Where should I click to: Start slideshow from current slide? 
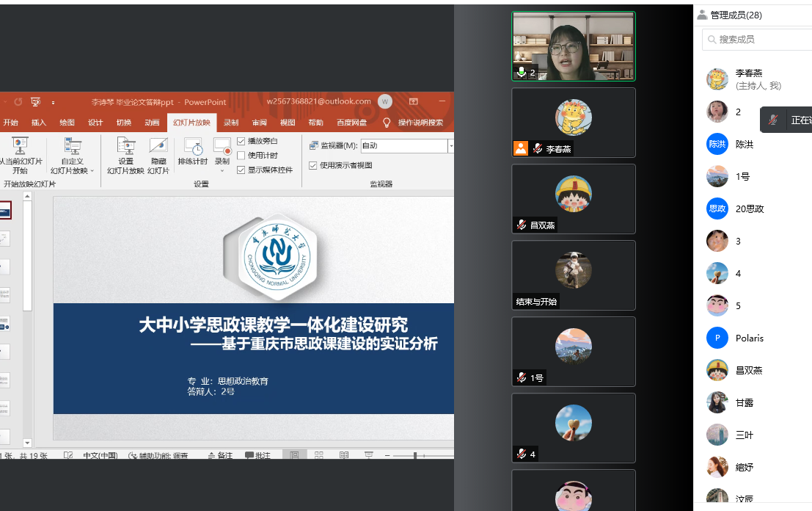tap(20, 154)
